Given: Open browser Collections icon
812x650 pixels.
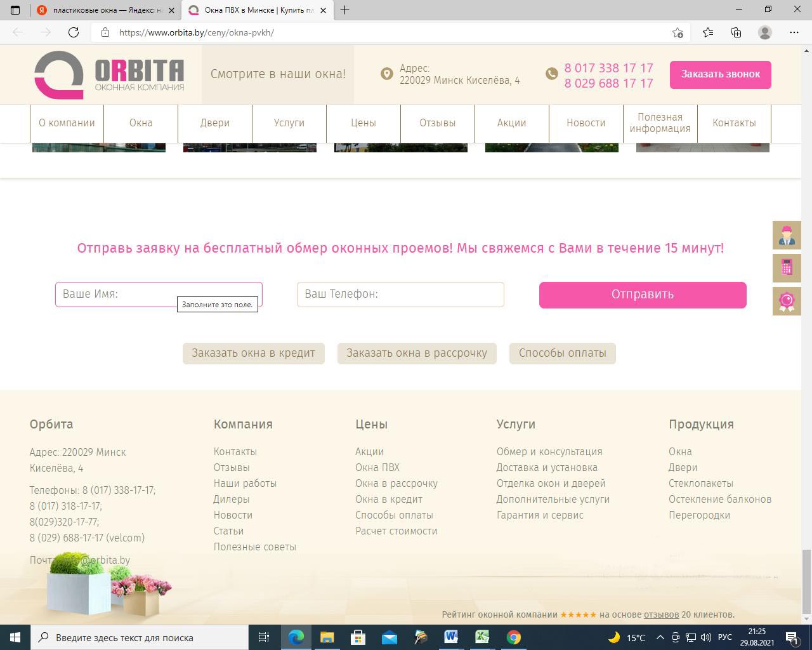Looking at the screenshot, I should (x=736, y=32).
